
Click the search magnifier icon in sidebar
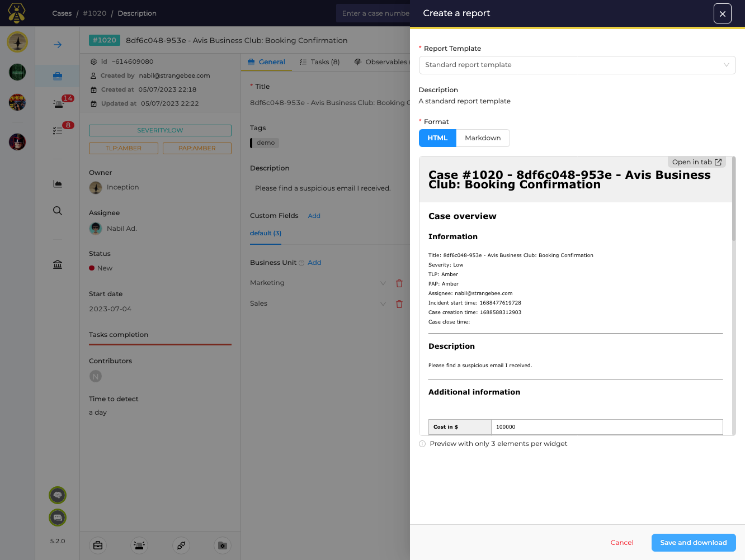58,211
